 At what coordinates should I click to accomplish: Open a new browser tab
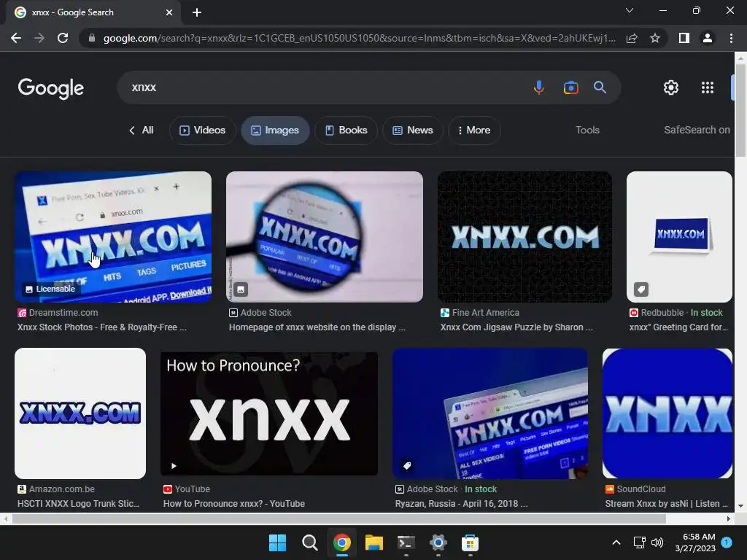click(197, 12)
